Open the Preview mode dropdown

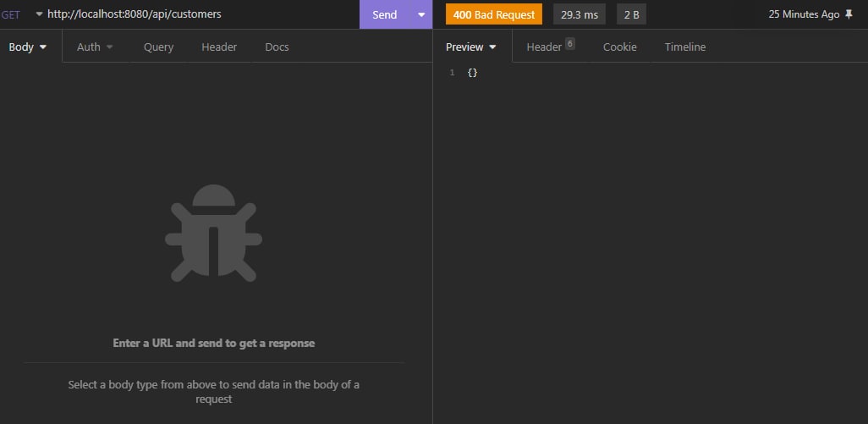pos(471,47)
